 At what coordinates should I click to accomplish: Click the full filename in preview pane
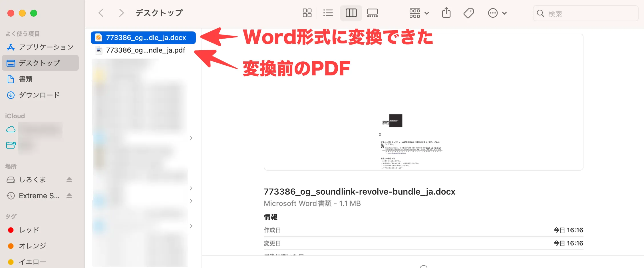[x=359, y=191]
